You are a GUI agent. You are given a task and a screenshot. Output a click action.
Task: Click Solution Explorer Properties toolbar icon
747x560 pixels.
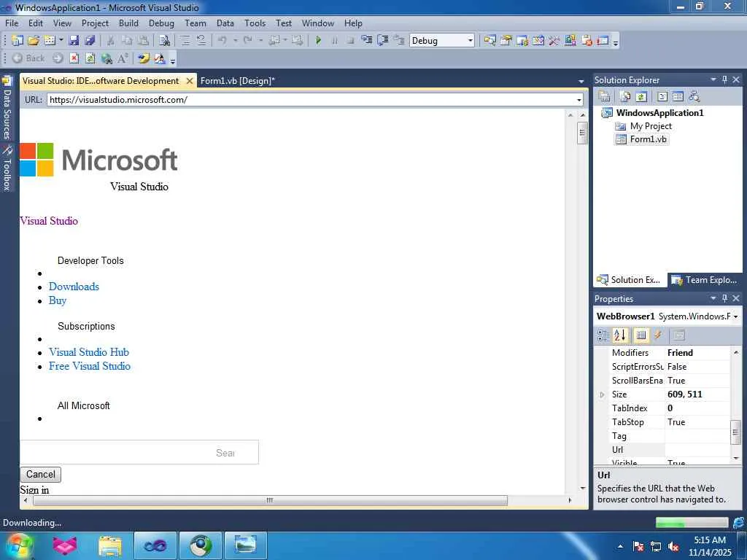(604, 97)
